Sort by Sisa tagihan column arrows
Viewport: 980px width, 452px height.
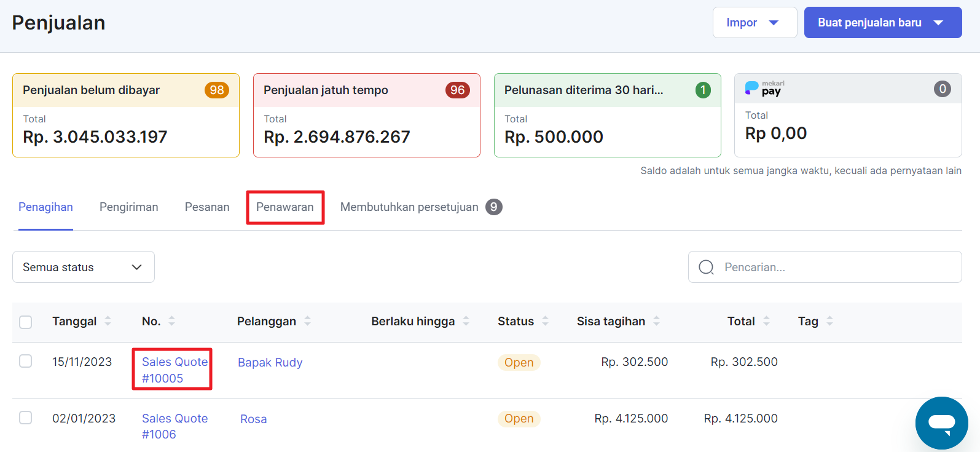[x=656, y=321]
